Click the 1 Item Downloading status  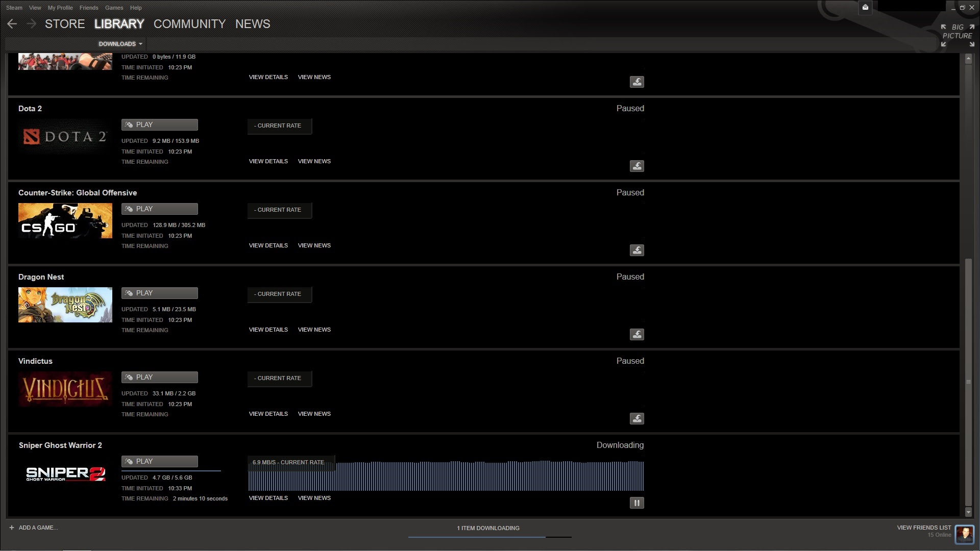pyautogui.click(x=488, y=528)
